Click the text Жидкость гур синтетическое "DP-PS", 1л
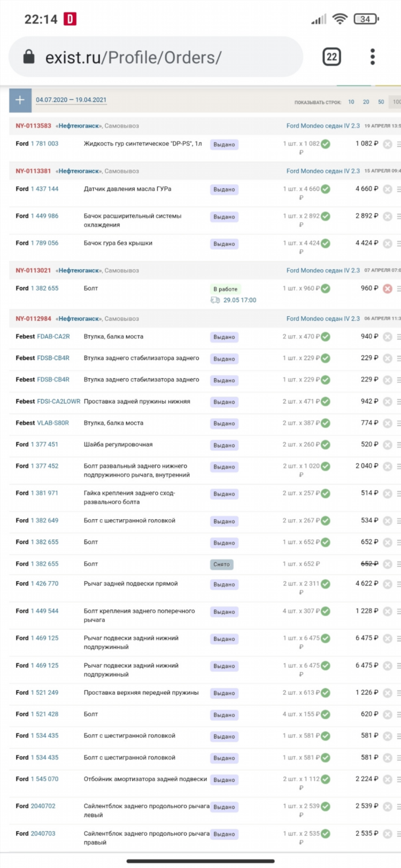The image size is (401, 868). (143, 144)
